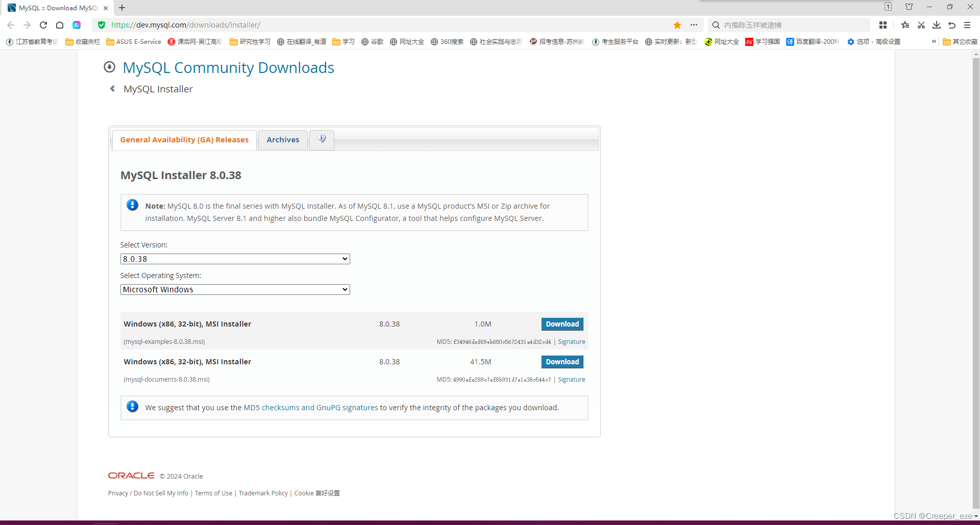Open the browser skin shirt icon

pos(909,7)
